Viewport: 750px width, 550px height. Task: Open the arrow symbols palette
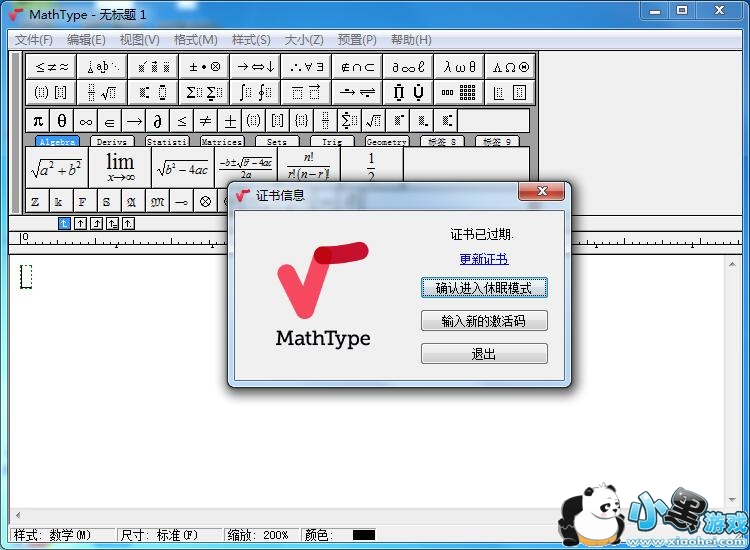256,67
